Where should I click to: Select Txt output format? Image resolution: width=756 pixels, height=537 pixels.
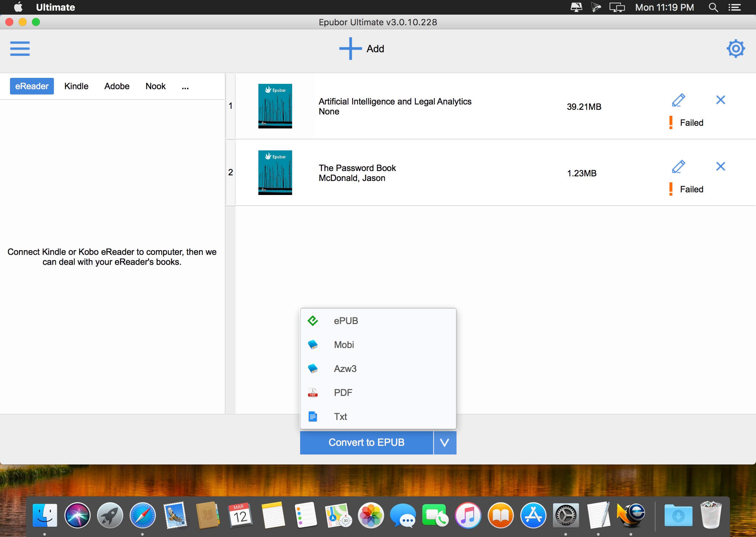point(378,417)
